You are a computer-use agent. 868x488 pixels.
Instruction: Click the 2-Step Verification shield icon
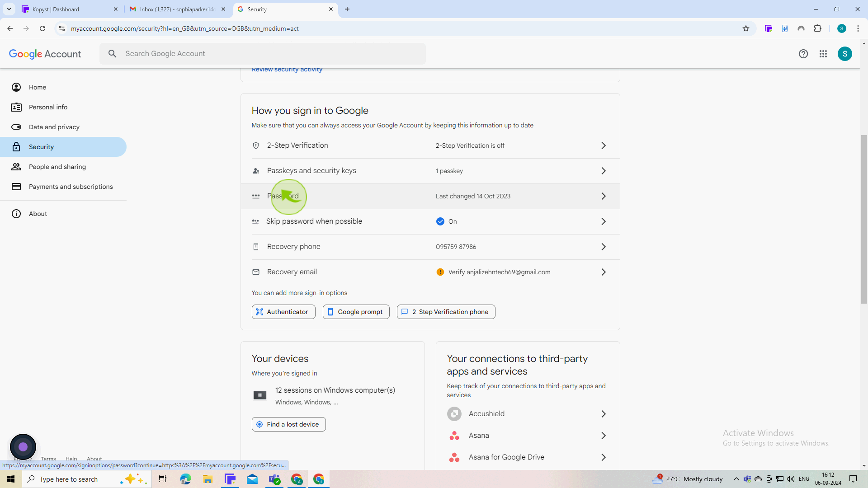[x=256, y=145]
